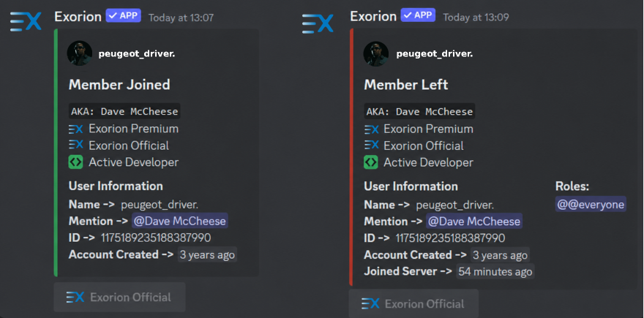The width and height of the screenshot is (644, 318).
Task: Click the APP badge on the 13:07 message
Action: [x=124, y=15]
